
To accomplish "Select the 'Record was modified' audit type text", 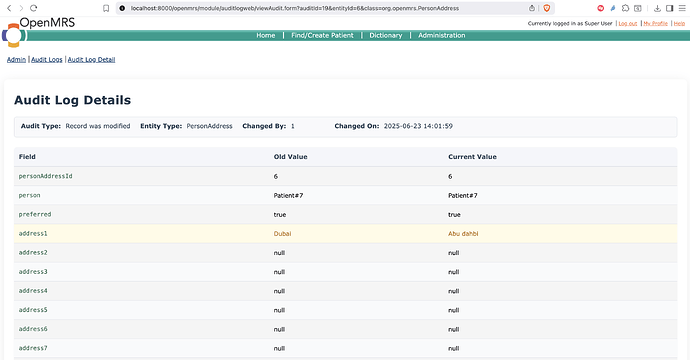I will (x=98, y=126).
